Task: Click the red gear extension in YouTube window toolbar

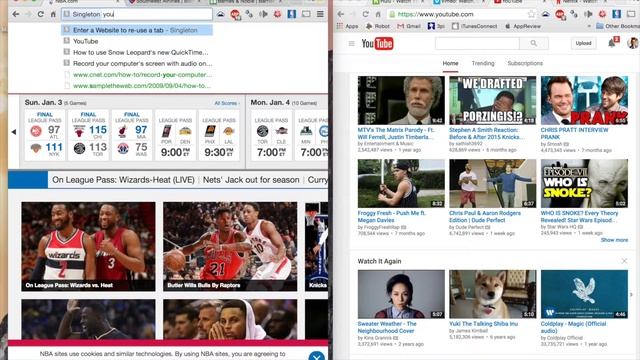Action: (x=602, y=14)
